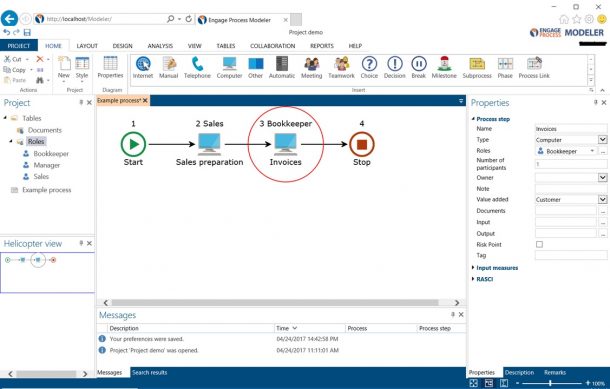Insert a Phase element
610x389 pixels.
click(505, 68)
